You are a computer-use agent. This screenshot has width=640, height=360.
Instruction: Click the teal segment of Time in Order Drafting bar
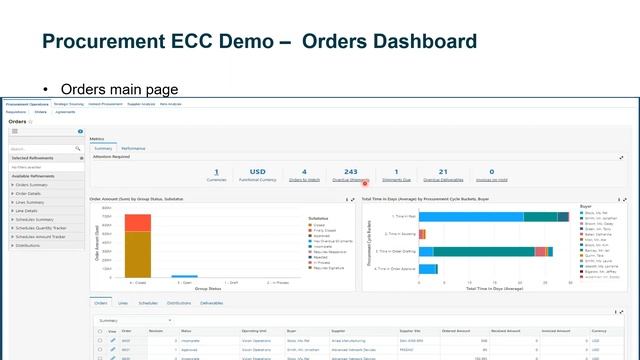click(484, 251)
